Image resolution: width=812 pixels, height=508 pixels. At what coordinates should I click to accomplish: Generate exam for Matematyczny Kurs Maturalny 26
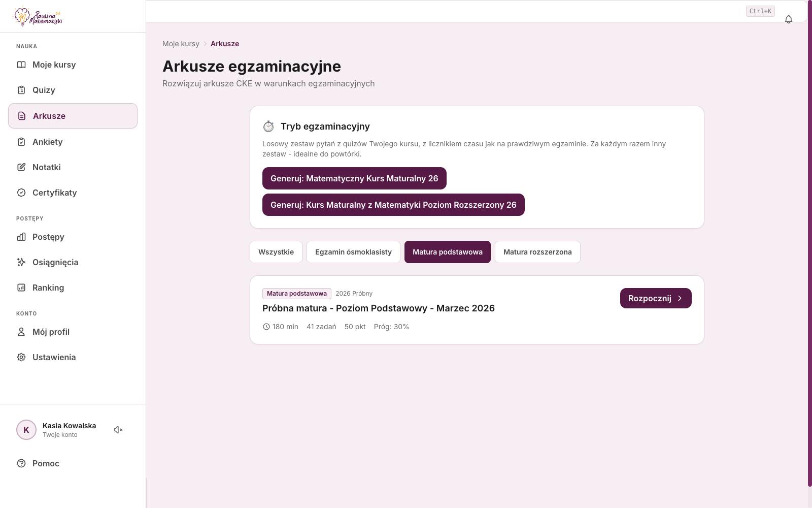(354, 178)
